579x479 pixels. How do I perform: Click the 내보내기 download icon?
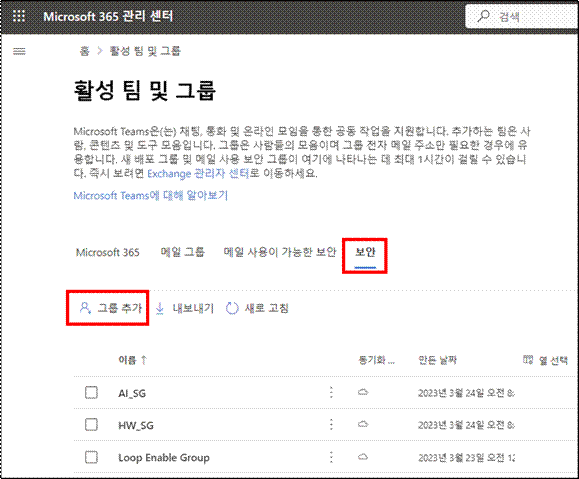pos(160,308)
